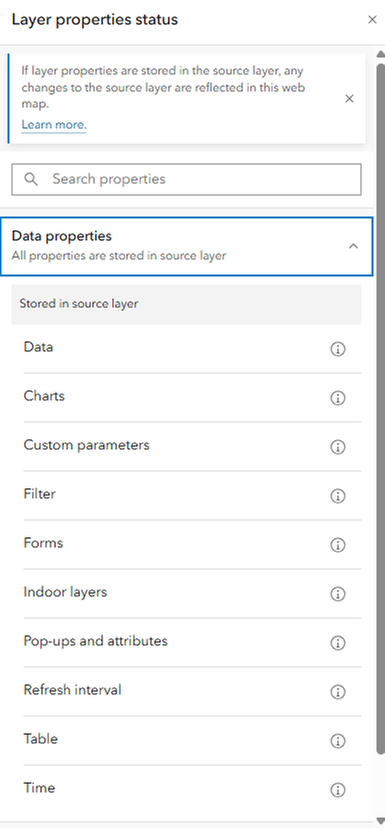Show info for the Charts property

(x=337, y=398)
